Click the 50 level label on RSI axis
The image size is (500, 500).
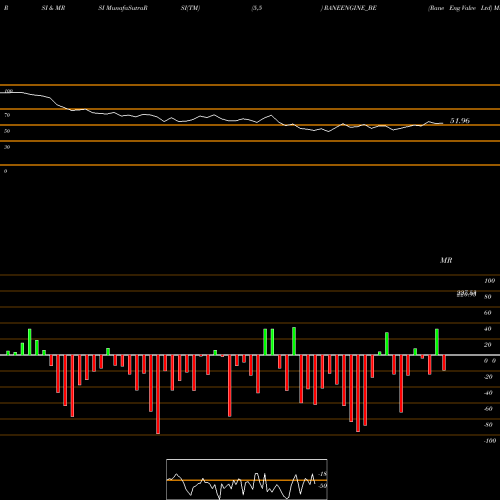click(7, 131)
